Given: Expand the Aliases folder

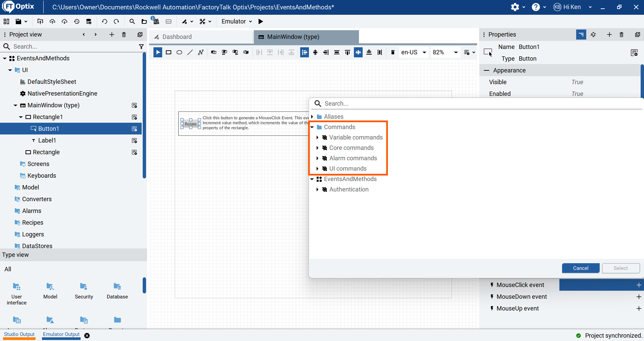Looking at the screenshot, I should [312, 117].
